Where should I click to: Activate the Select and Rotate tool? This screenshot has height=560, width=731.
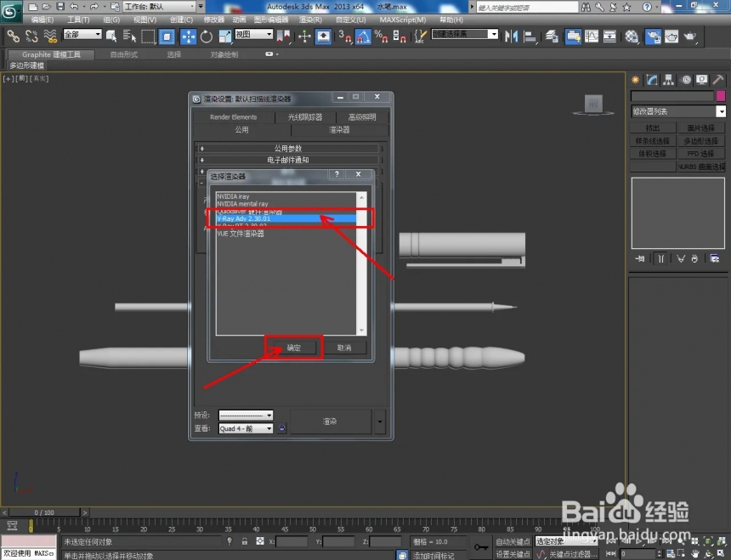206,36
